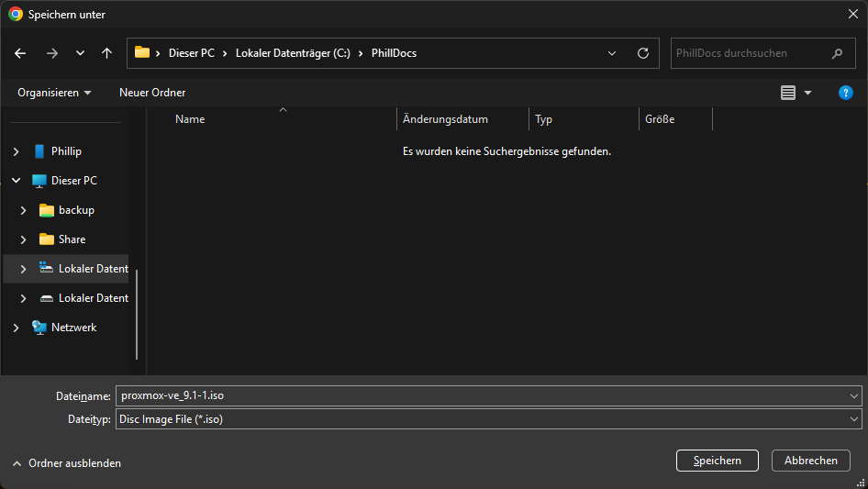Sort files by Änderungsdatum column

(x=445, y=119)
